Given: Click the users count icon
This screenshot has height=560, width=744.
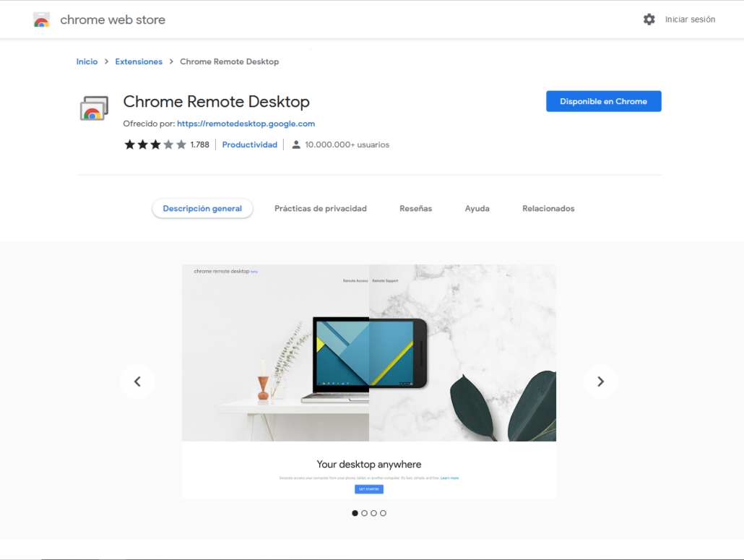Looking at the screenshot, I should click(296, 144).
